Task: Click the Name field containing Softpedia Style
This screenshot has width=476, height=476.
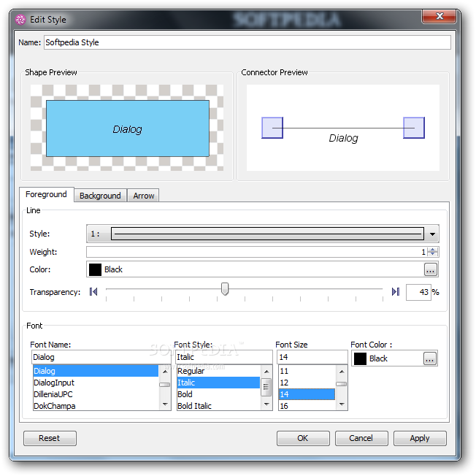Action: (247, 42)
